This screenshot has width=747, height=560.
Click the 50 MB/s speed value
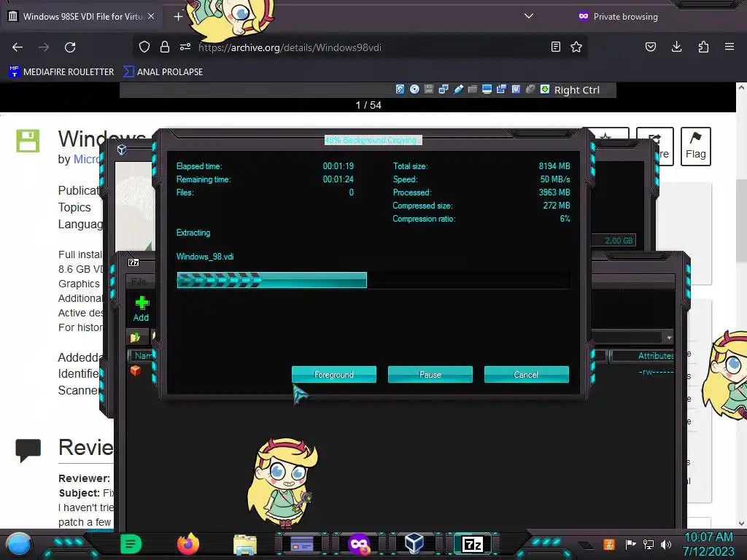click(x=555, y=179)
